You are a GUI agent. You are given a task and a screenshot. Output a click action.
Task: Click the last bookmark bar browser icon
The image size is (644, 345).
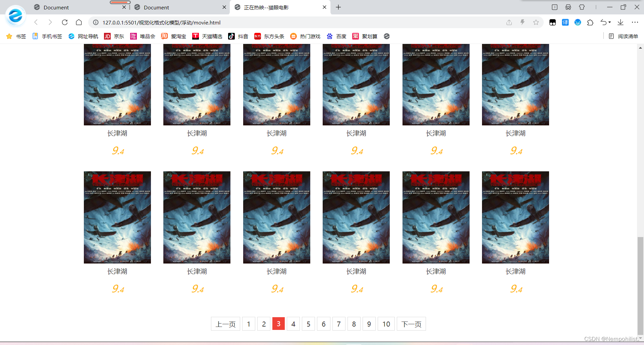(x=387, y=36)
